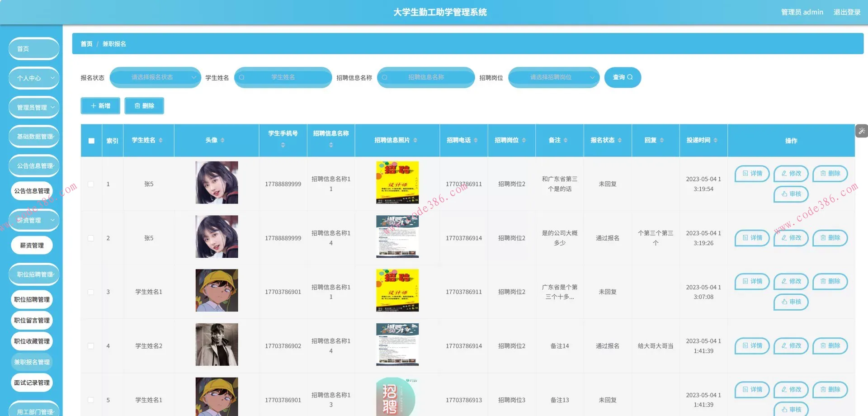Click the plus icon on the 新增 button
Viewport: 868px width, 416px height.
(94, 105)
